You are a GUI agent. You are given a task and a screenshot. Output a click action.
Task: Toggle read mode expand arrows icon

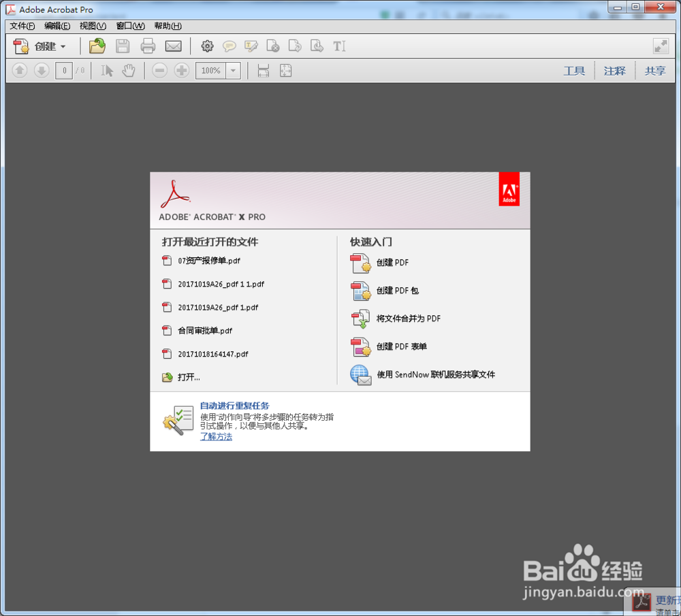click(661, 46)
